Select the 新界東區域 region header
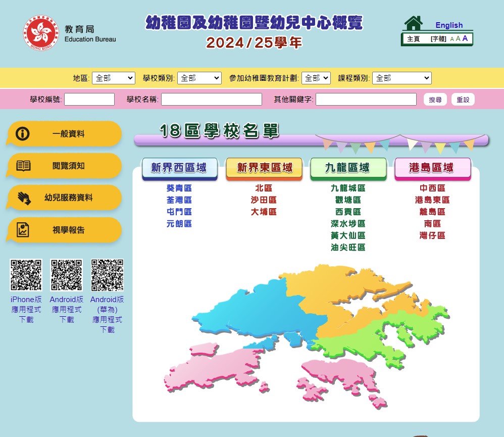This screenshot has height=437, width=504. coord(264,167)
